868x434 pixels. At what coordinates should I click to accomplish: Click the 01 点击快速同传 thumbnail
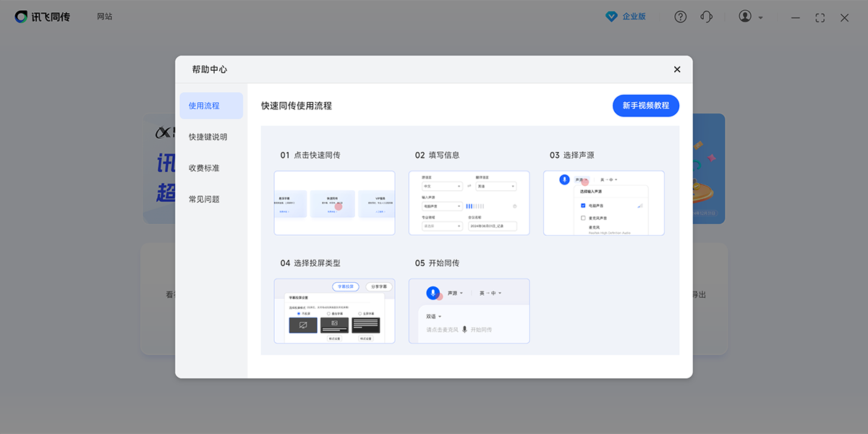tap(334, 203)
